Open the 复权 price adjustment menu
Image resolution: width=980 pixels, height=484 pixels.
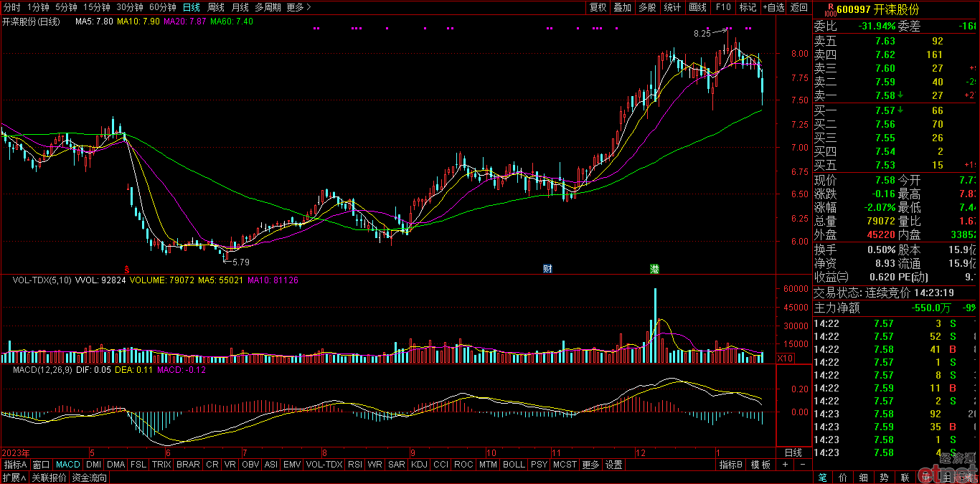[x=598, y=7]
